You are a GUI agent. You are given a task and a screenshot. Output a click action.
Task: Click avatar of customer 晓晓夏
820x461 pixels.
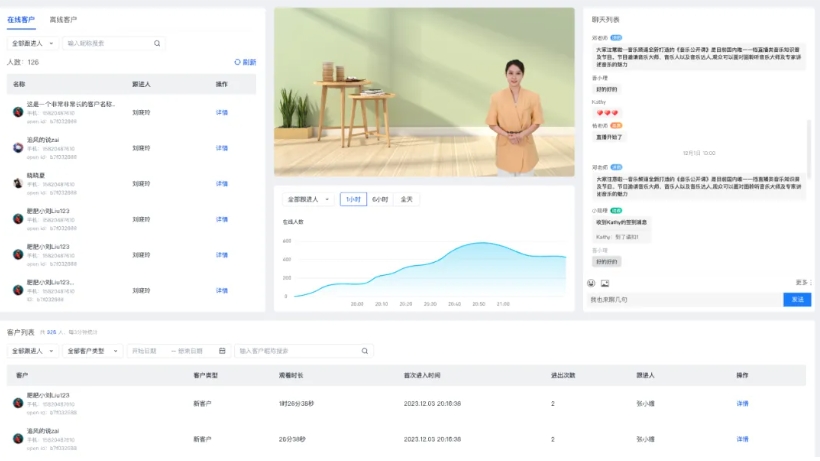(x=18, y=183)
